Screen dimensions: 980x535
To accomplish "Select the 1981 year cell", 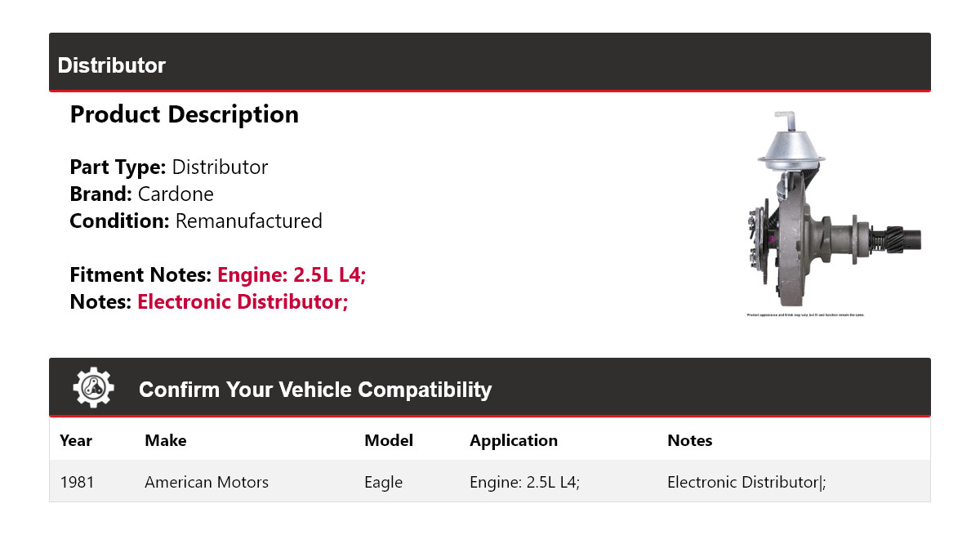I will (x=78, y=483).
